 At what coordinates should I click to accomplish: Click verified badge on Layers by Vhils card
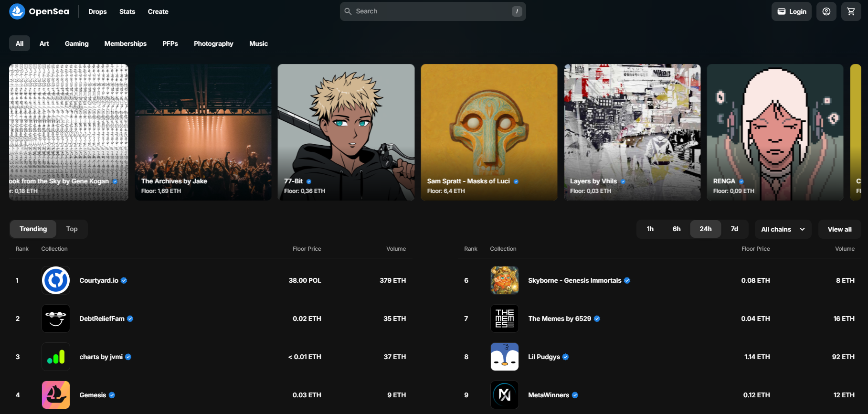tap(623, 181)
